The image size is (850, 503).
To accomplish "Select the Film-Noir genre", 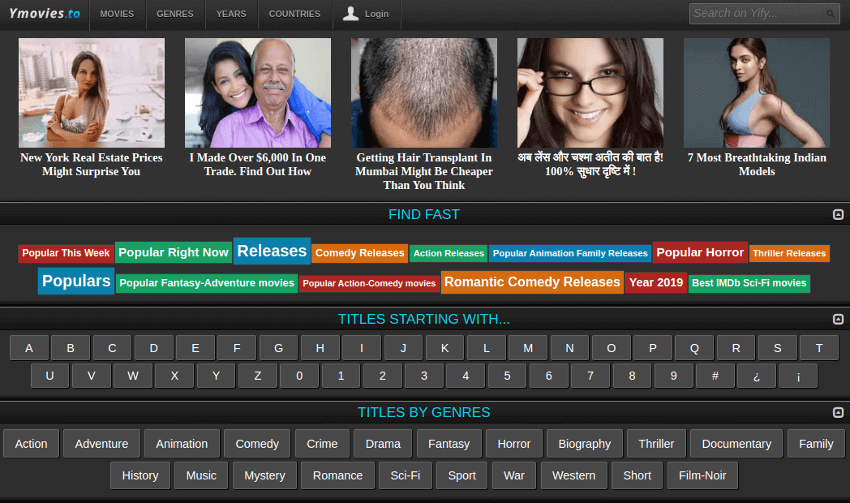I will pyautogui.click(x=703, y=475).
